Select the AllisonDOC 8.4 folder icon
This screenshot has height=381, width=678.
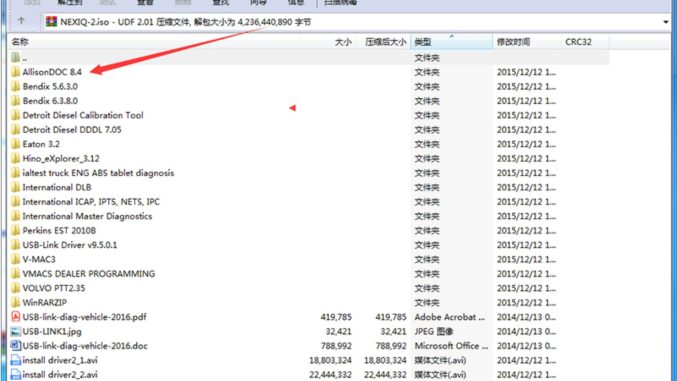(16, 72)
